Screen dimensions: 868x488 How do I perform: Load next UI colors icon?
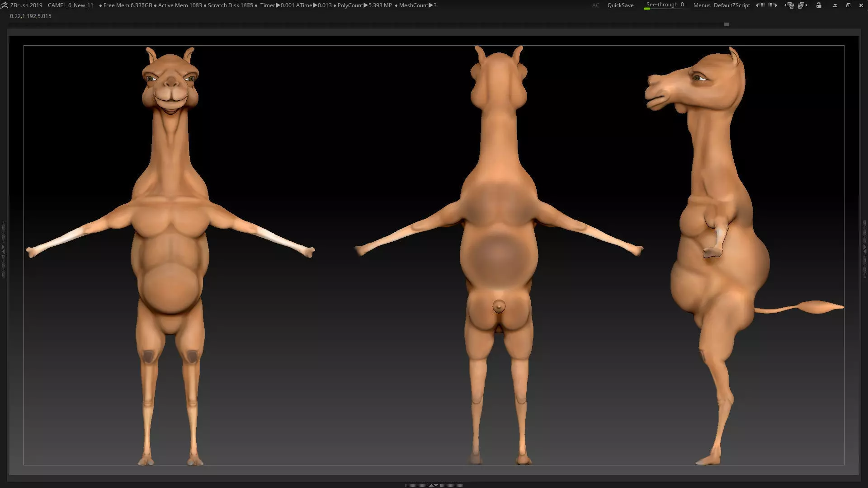tap(773, 5)
